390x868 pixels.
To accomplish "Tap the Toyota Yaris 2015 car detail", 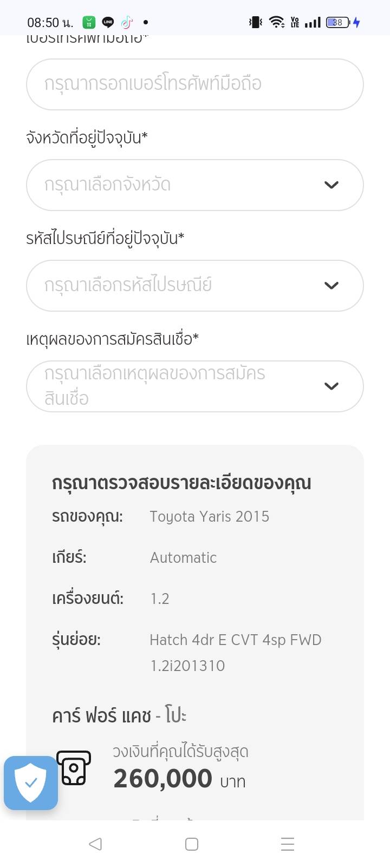I will pos(209,516).
